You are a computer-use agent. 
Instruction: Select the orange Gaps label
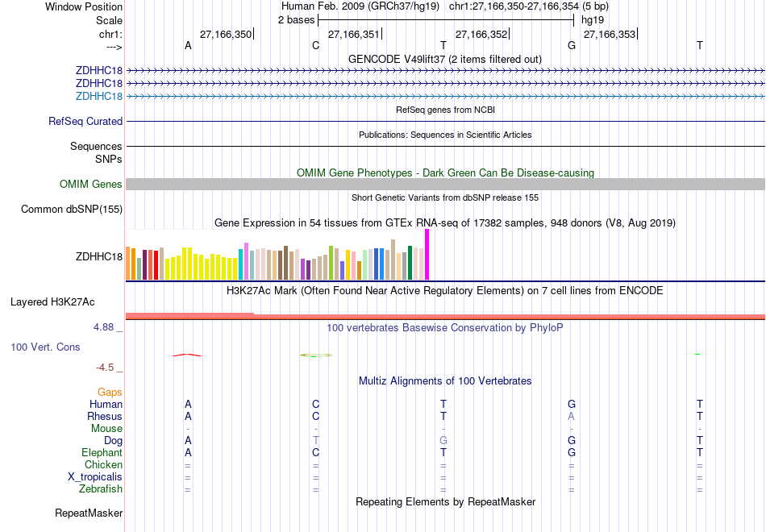click(110, 393)
